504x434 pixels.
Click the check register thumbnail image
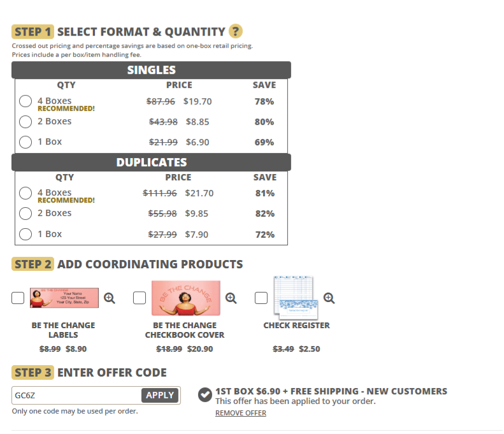pos(295,298)
